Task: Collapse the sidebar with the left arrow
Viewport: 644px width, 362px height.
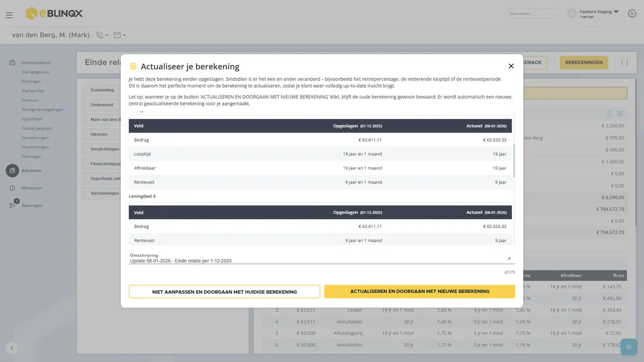Action: click(12, 348)
